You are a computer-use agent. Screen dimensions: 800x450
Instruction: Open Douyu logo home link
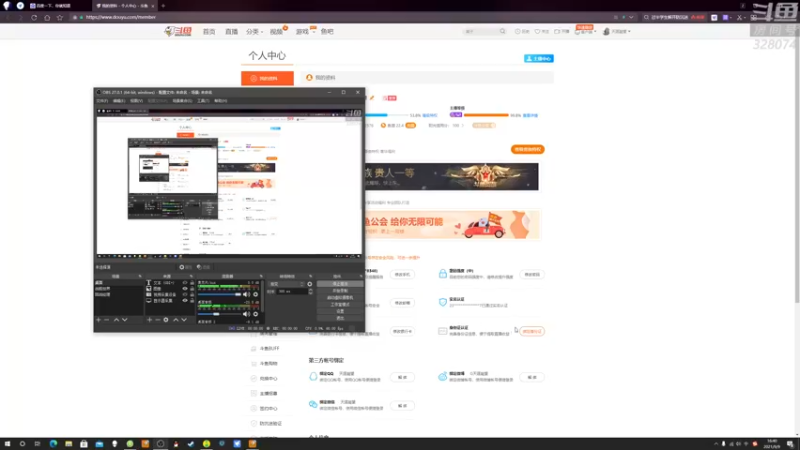pyautogui.click(x=178, y=31)
